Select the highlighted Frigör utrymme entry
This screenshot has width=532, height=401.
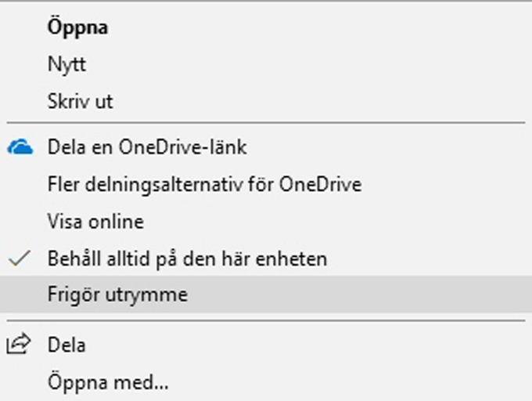[x=266, y=294]
